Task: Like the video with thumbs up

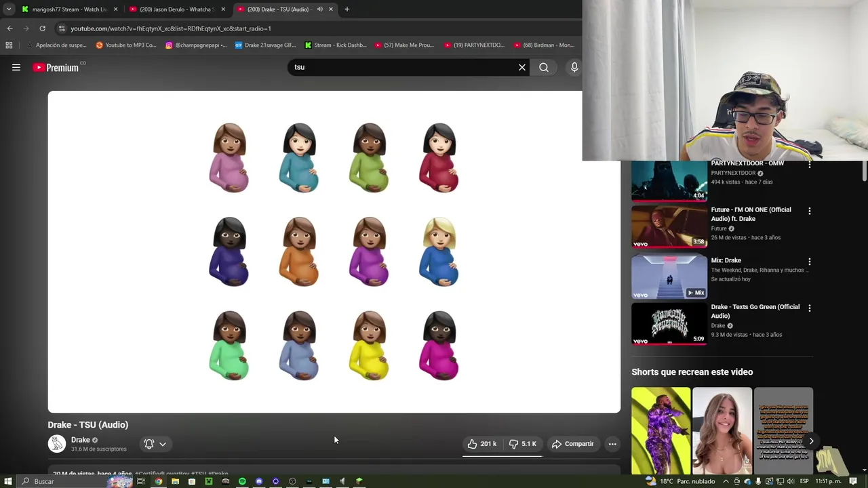Action: pyautogui.click(x=482, y=444)
